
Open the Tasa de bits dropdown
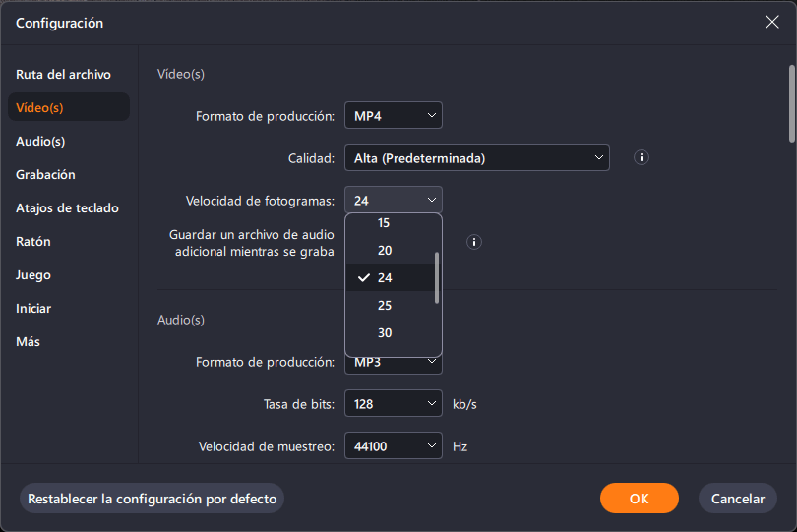pyautogui.click(x=393, y=403)
